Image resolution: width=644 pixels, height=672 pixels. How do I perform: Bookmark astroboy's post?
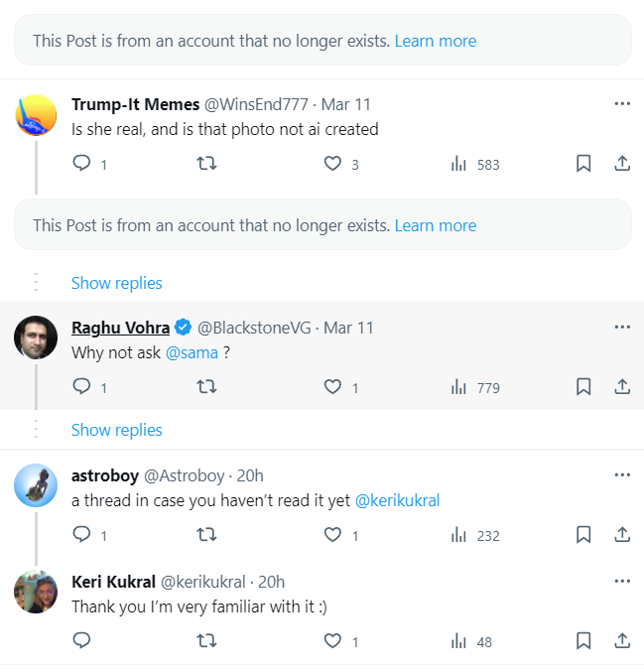pos(583,535)
